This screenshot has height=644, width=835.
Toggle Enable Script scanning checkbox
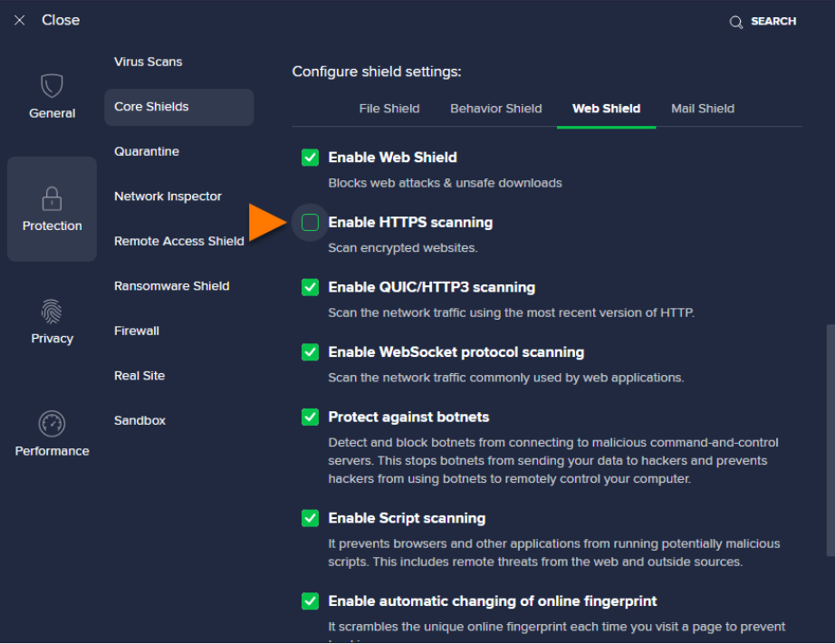pyautogui.click(x=311, y=518)
